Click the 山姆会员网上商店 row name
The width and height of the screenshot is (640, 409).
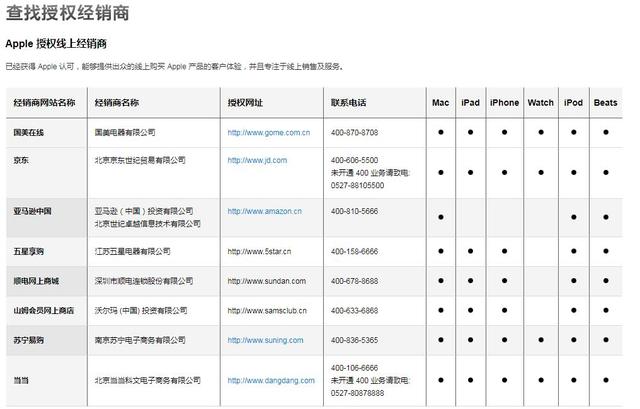click(x=44, y=311)
